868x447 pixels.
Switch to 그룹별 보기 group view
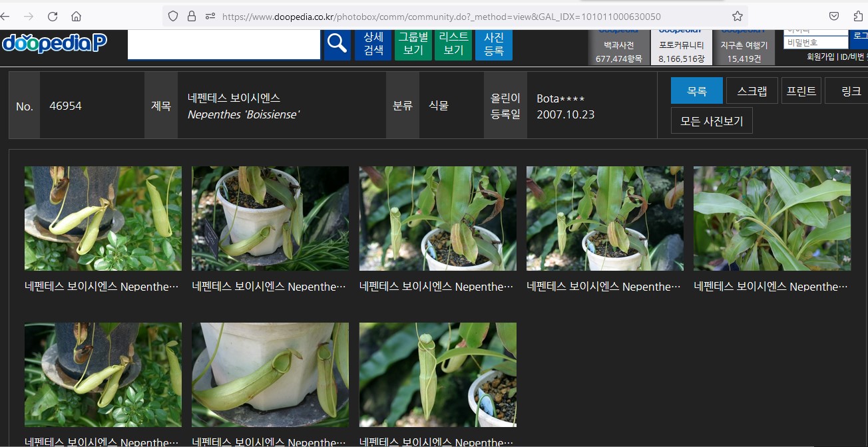point(413,44)
